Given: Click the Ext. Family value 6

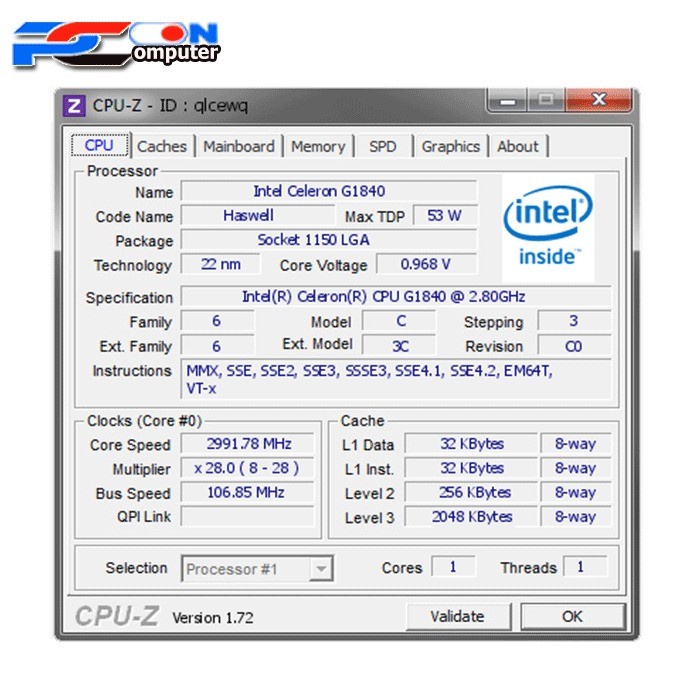Looking at the screenshot, I should pos(217,346).
